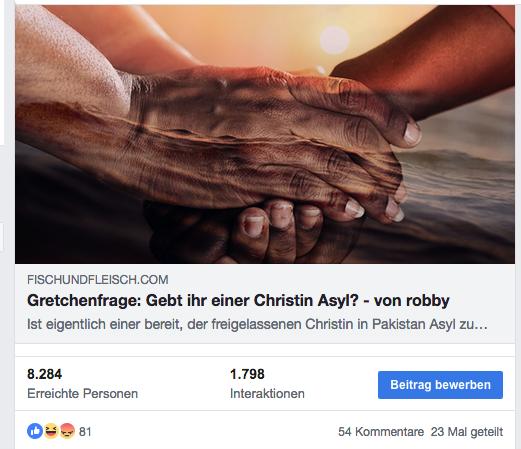Click the setting sun in the preview photo
The width and height of the screenshot is (521, 449).
click(334, 40)
